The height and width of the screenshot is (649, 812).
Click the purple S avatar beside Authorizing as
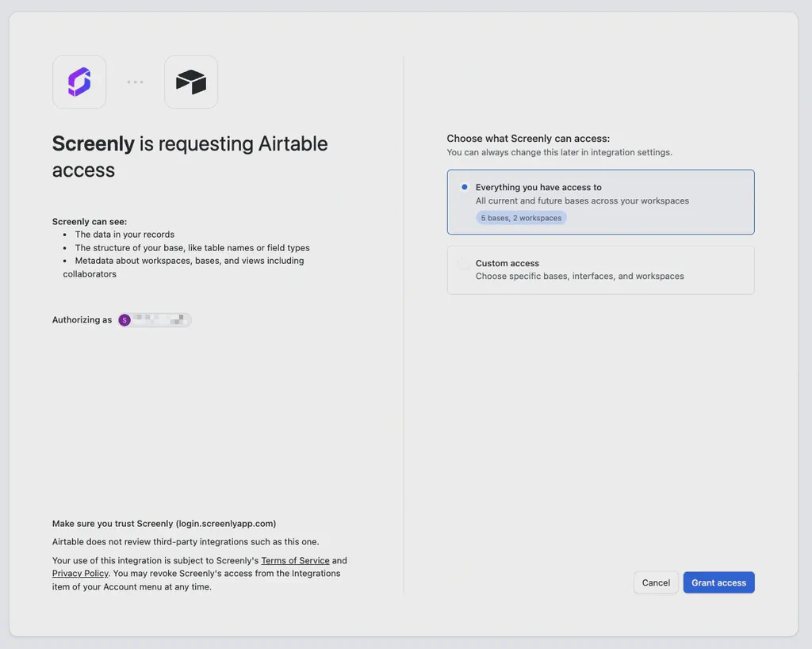coord(124,320)
